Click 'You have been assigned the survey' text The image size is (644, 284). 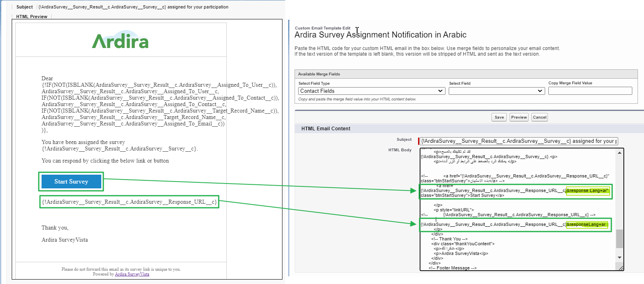click(83, 142)
